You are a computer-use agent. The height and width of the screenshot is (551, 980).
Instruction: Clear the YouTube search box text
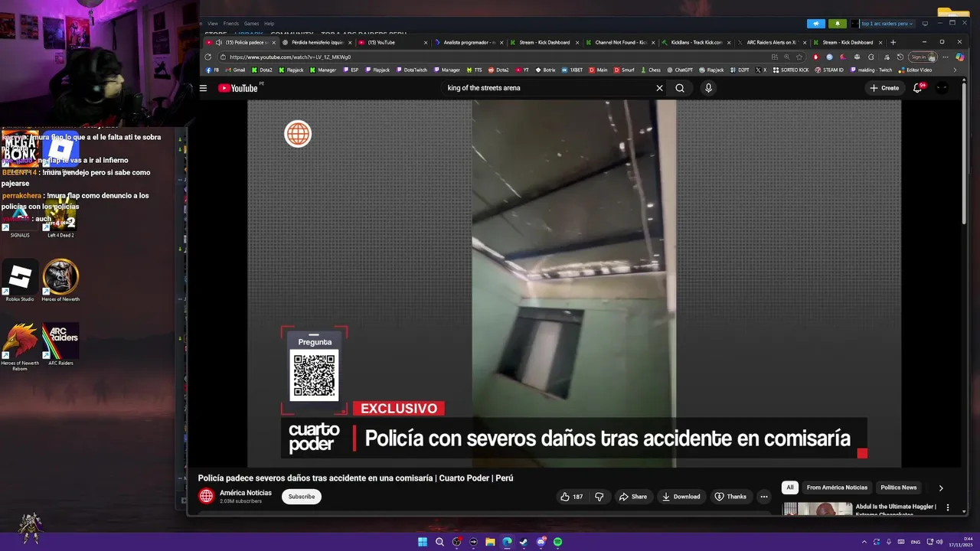click(x=659, y=88)
